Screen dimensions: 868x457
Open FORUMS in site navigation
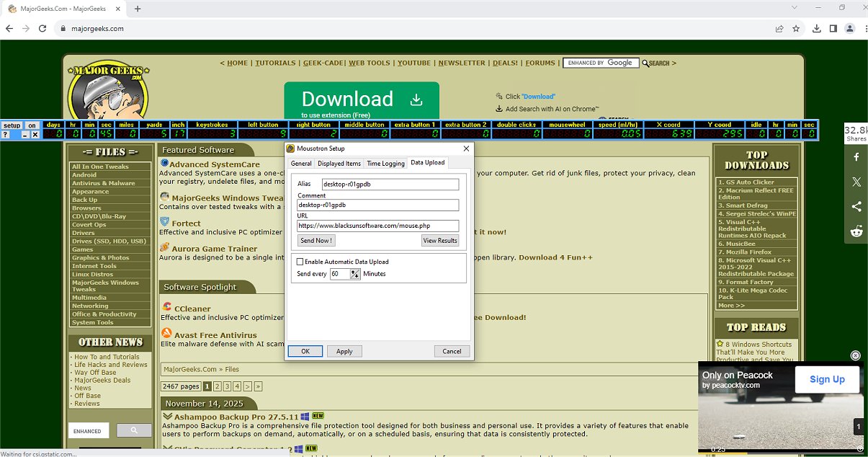pyautogui.click(x=540, y=63)
